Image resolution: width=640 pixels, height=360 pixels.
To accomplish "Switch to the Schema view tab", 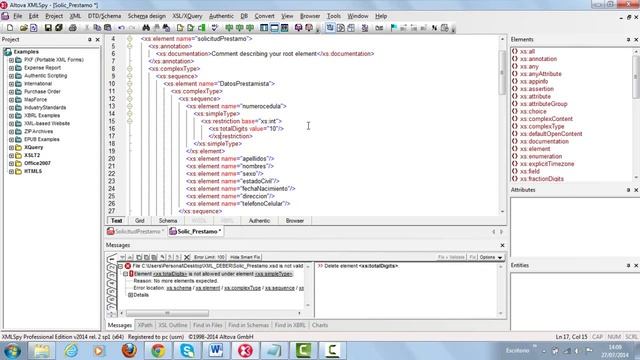I will tap(168, 220).
